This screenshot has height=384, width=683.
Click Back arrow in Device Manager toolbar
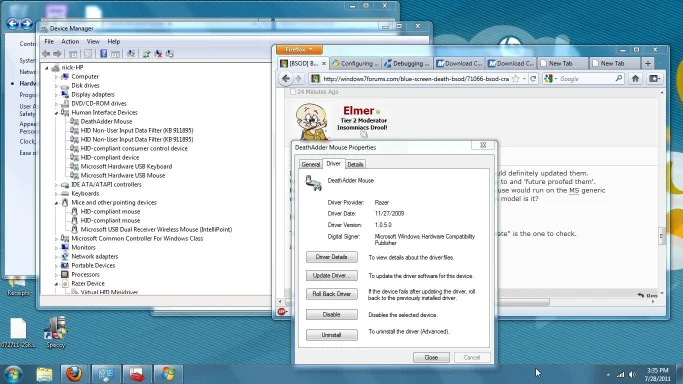(46, 54)
